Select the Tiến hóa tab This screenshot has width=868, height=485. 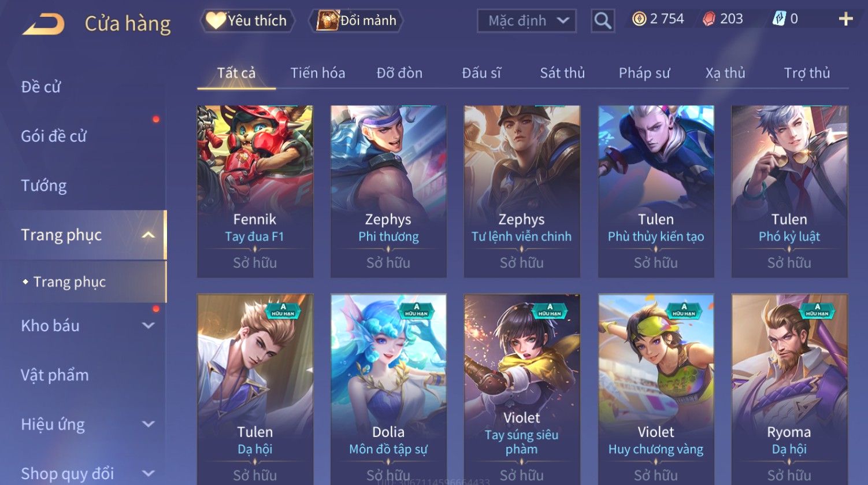coord(318,73)
